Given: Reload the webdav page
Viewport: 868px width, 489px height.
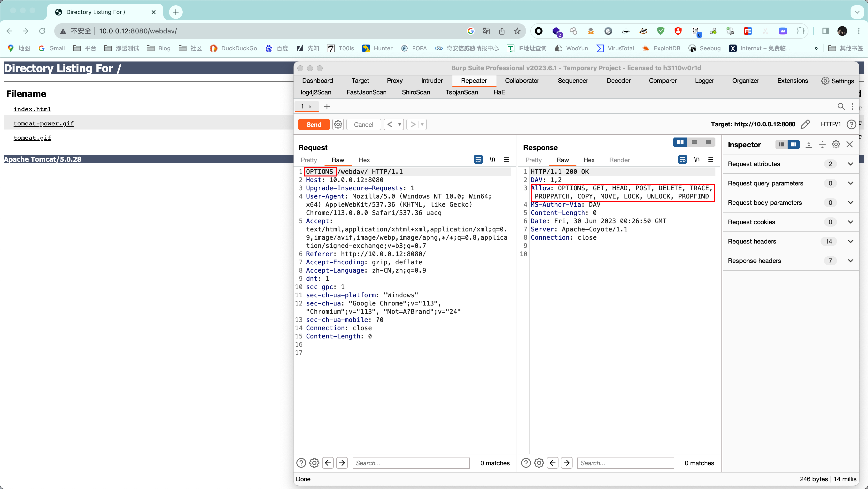Looking at the screenshot, I should click(42, 31).
